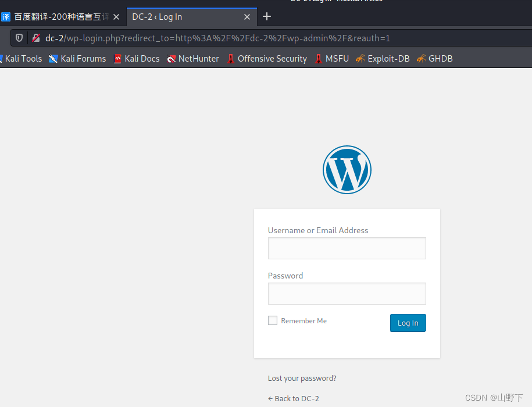The height and width of the screenshot is (407, 532).
Task: Click the Username or Email Address label
Action: pyautogui.click(x=318, y=230)
